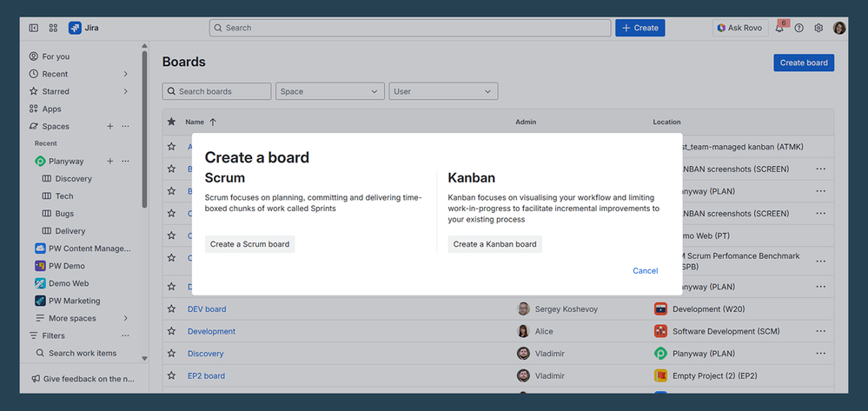Expand More spaces chevron
The height and width of the screenshot is (411, 868).
point(126,319)
